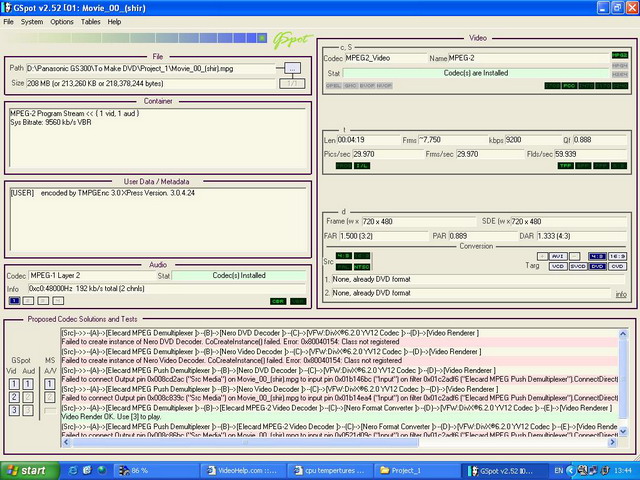Click GSpot Vid render test 1
Image resolution: width=640 pixels, height=480 pixels.
point(14,384)
